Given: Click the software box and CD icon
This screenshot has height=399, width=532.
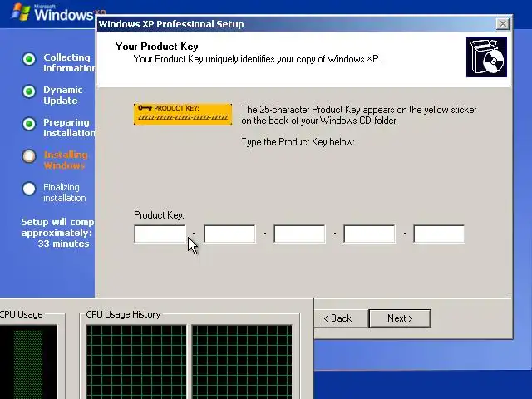Looking at the screenshot, I should point(486,57).
